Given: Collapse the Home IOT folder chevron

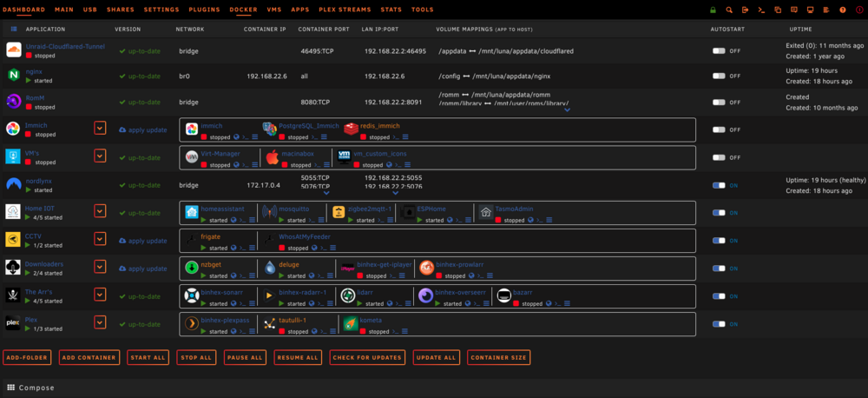Looking at the screenshot, I should [100, 211].
